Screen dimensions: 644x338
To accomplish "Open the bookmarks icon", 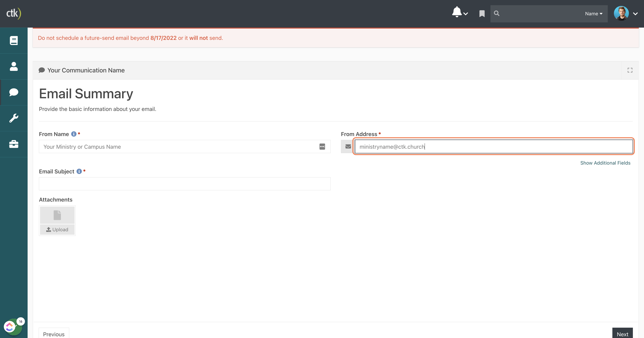I will [x=482, y=14].
